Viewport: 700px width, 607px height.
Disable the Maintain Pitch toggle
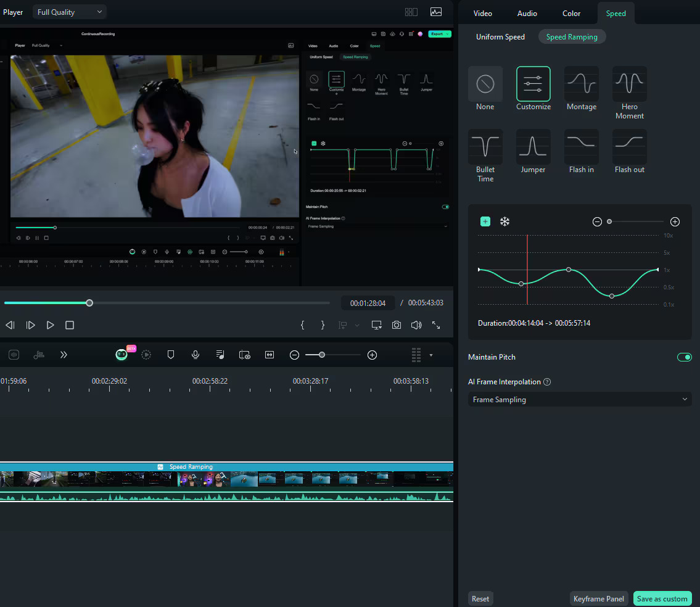pyautogui.click(x=684, y=357)
